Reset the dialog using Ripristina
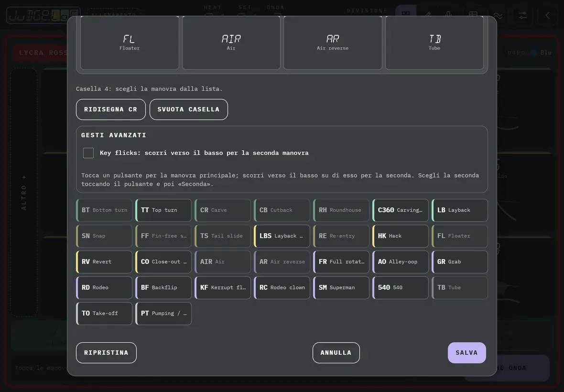The width and height of the screenshot is (564, 392). tap(106, 353)
